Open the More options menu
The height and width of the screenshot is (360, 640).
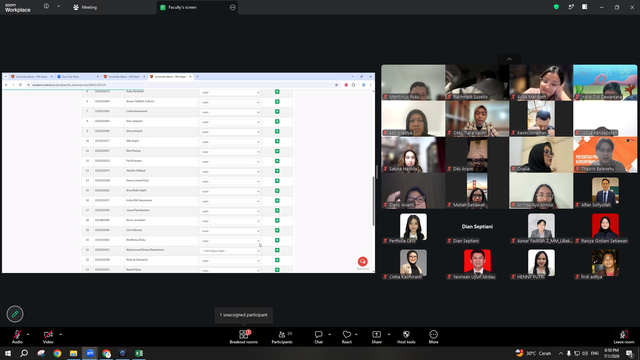click(x=433, y=337)
